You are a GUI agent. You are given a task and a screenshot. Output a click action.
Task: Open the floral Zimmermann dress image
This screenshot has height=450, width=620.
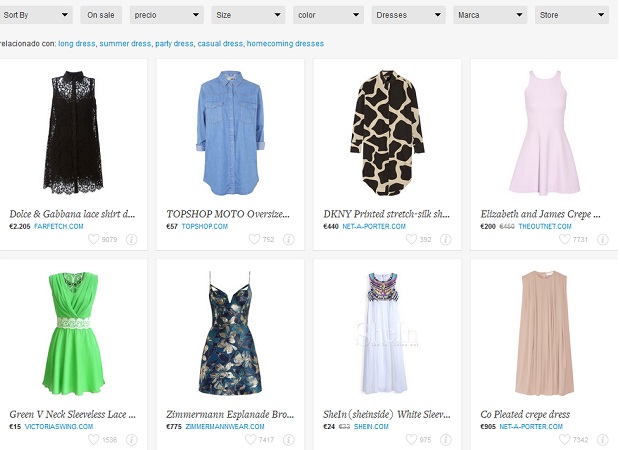click(x=230, y=333)
